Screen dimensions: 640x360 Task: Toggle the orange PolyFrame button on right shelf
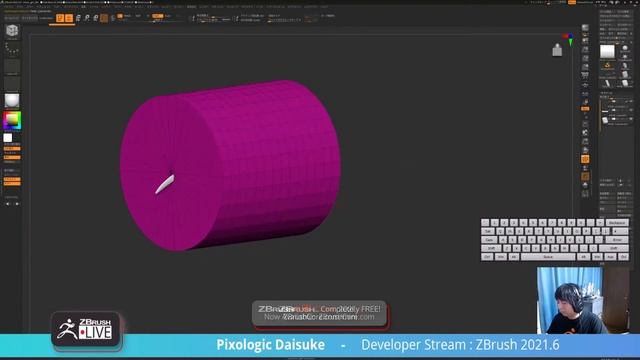[x=585, y=159]
